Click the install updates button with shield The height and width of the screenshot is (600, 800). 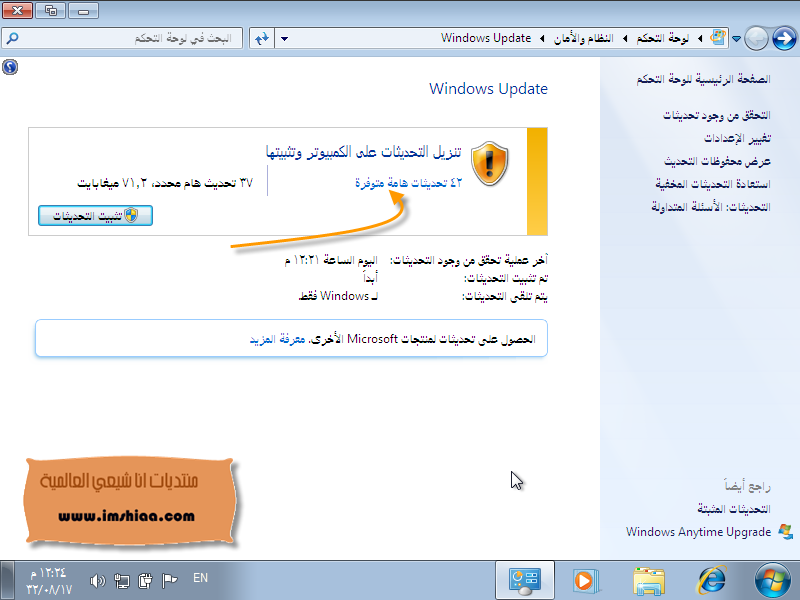[x=95, y=216]
